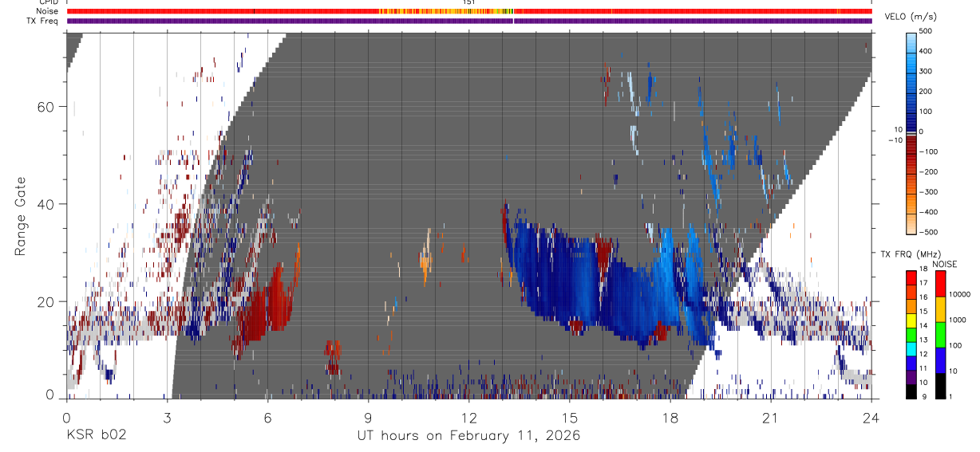
Task: Click the x-axis tick label '15'
Action: point(570,417)
